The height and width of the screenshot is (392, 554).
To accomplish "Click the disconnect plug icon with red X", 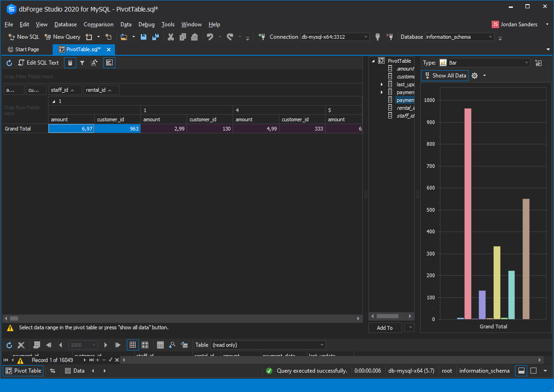I will 389,37.
